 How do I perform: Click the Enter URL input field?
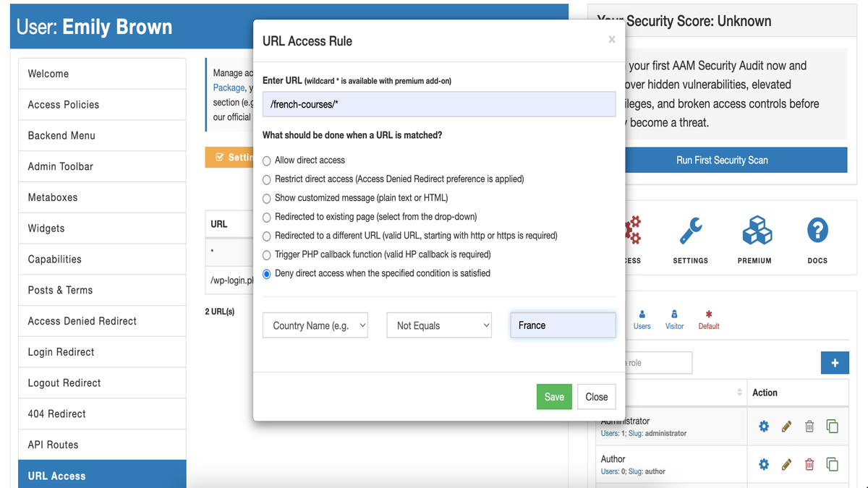click(439, 104)
